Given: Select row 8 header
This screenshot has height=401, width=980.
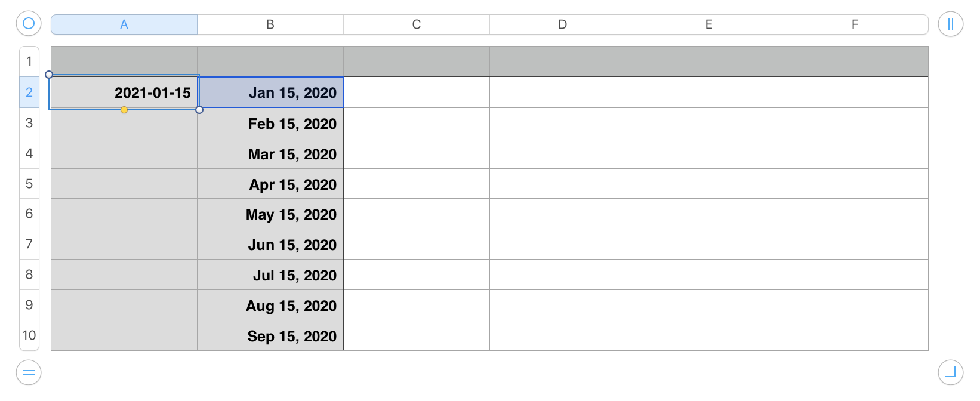Looking at the screenshot, I should coord(29,274).
